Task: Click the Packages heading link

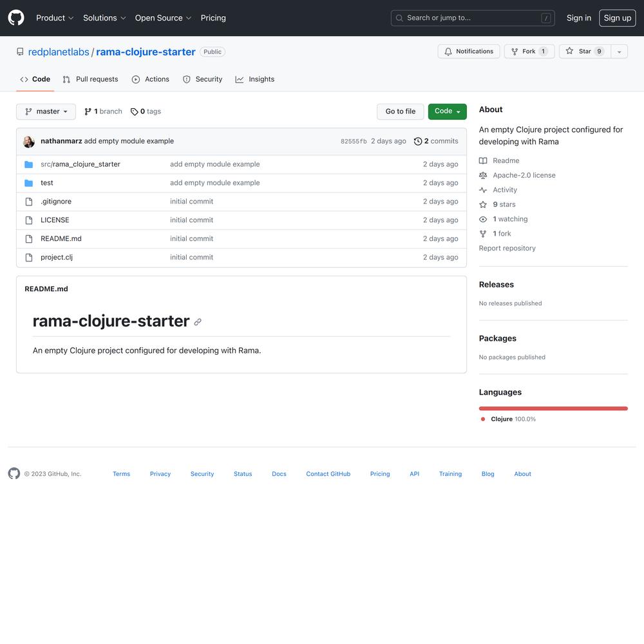Action: point(497,339)
